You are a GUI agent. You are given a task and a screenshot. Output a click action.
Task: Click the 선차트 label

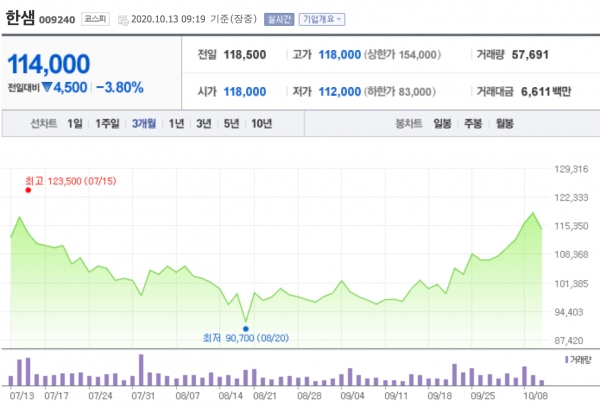[x=44, y=124]
